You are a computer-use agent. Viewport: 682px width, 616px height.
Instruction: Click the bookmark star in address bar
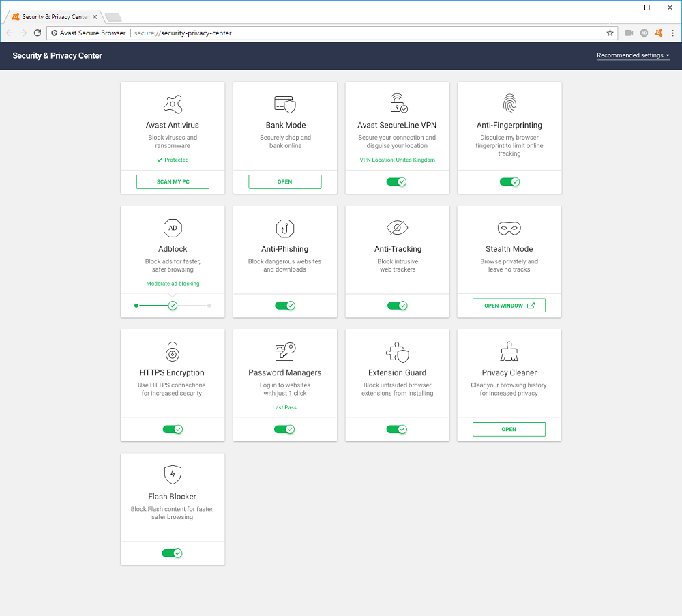click(x=610, y=33)
